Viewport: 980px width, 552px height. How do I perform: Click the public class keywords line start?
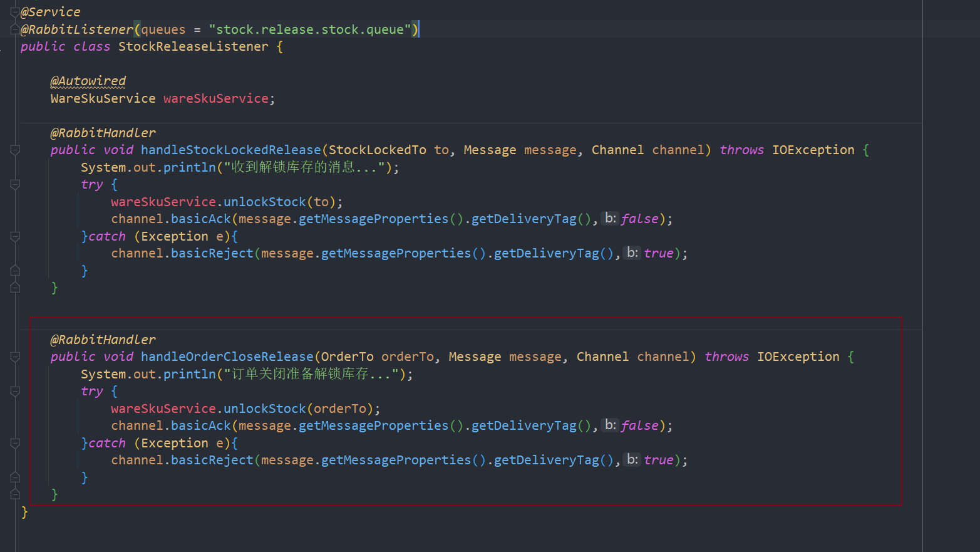pyautogui.click(x=65, y=46)
